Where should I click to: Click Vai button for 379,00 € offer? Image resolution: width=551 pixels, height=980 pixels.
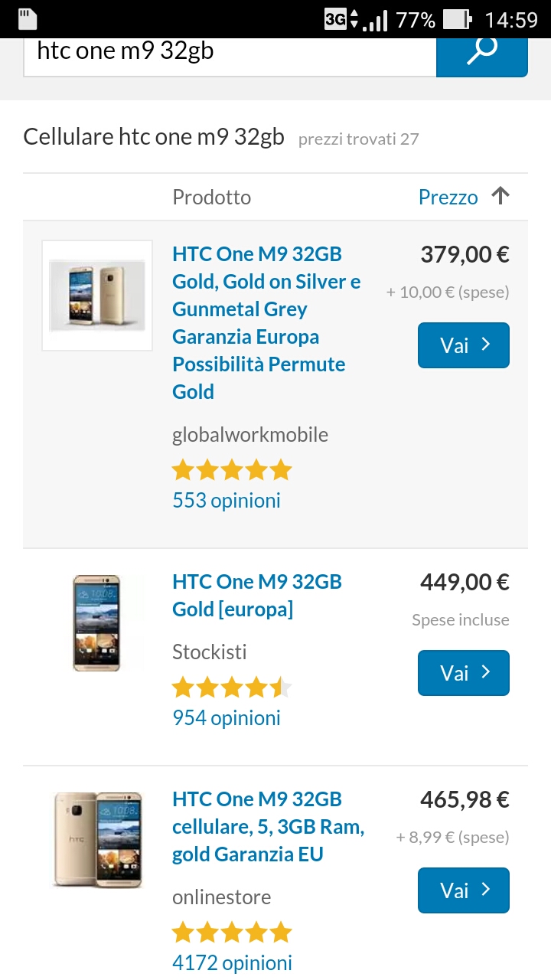[x=463, y=345]
